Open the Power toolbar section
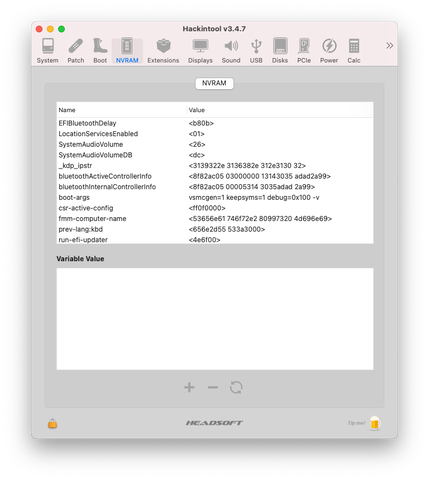The height and width of the screenshot is (480, 429). pos(329,50)
